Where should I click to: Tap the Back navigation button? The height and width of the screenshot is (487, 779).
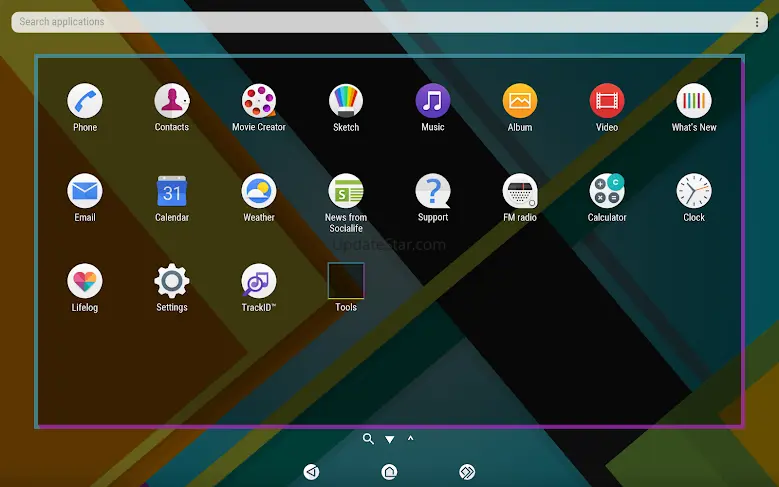pos(312,472)
